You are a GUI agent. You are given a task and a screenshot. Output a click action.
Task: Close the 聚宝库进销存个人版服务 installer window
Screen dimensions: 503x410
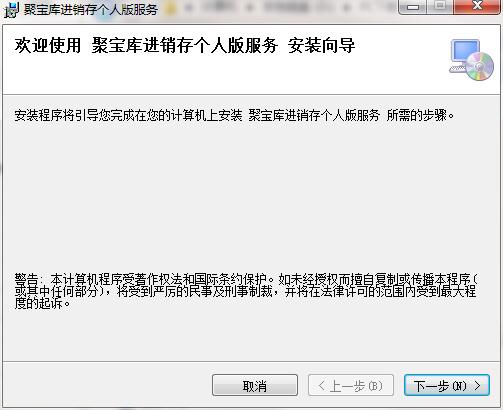point(478,7)
